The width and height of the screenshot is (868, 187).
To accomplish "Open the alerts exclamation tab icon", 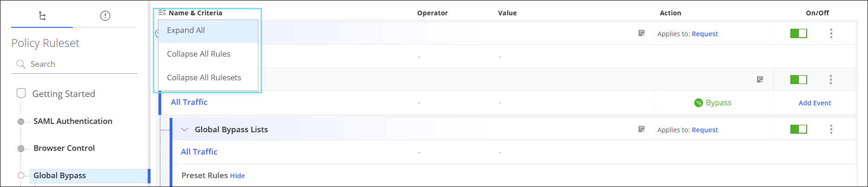I will pos(105,16).
